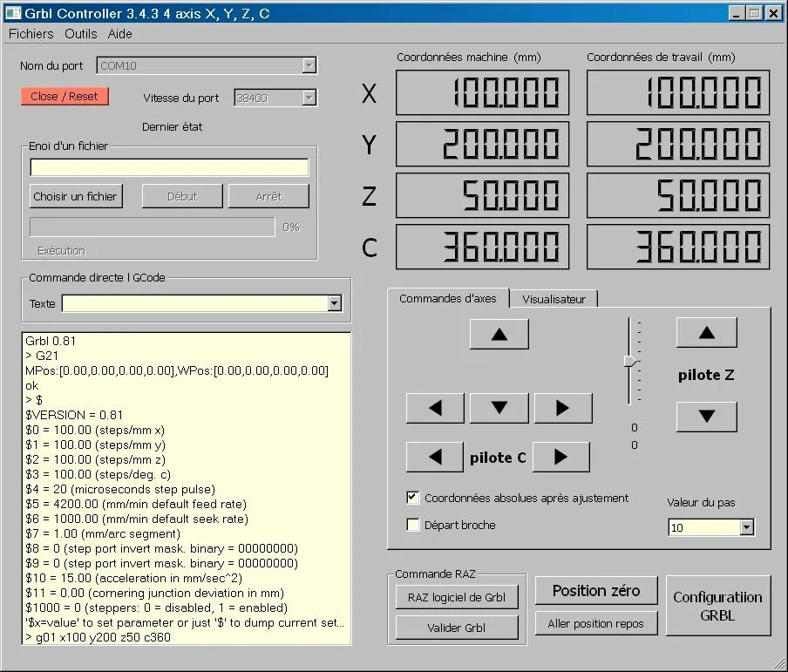Click the Position zéro button
Viewport: 788px width, 672px height.
(x=596, y=591)
